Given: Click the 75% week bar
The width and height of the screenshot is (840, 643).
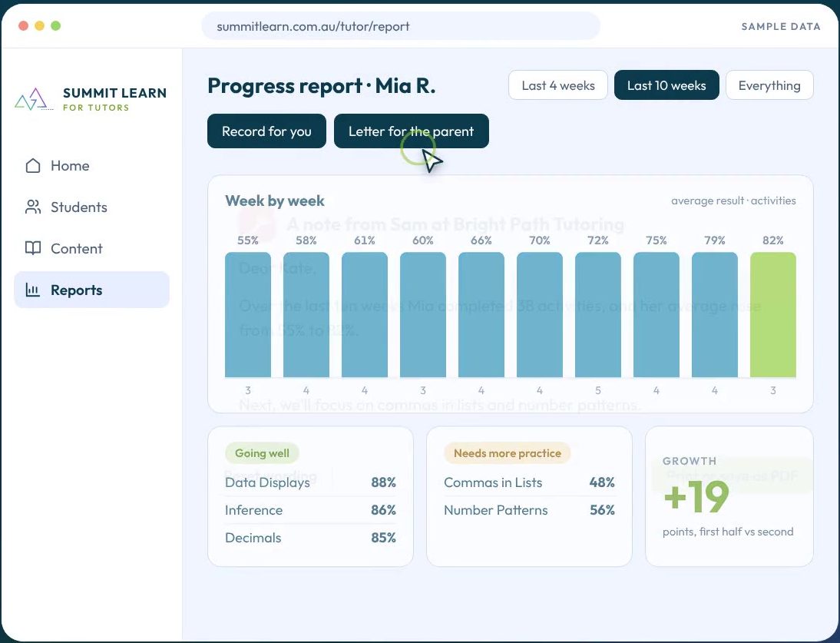Looking at the screenshot, I should (656, 315).
